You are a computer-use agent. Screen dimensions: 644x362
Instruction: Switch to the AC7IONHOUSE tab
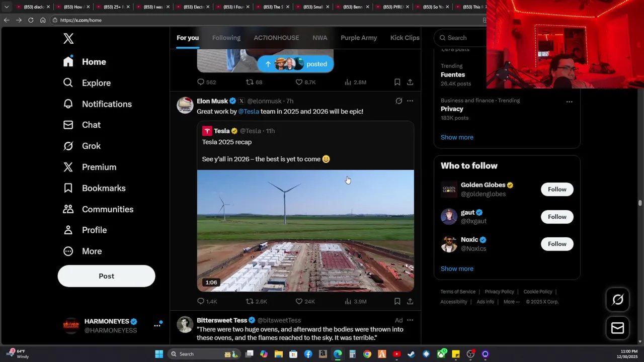click(276, 38)
